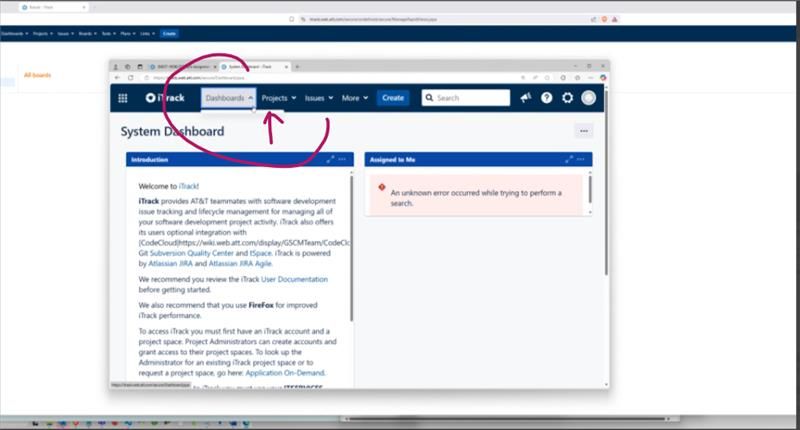Click the Introduction gadget scrollbar
This screenshot has width=800, height=430.
click(351, 248)
